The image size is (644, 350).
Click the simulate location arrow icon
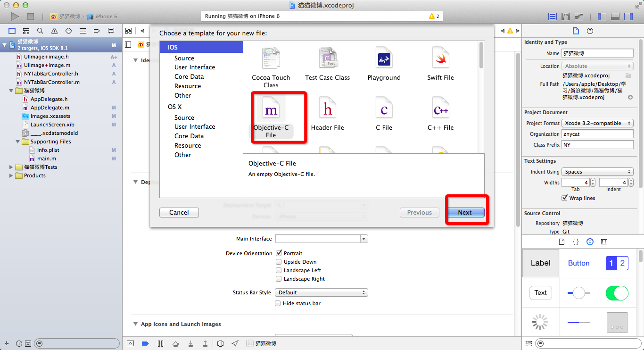coord(235,343)
